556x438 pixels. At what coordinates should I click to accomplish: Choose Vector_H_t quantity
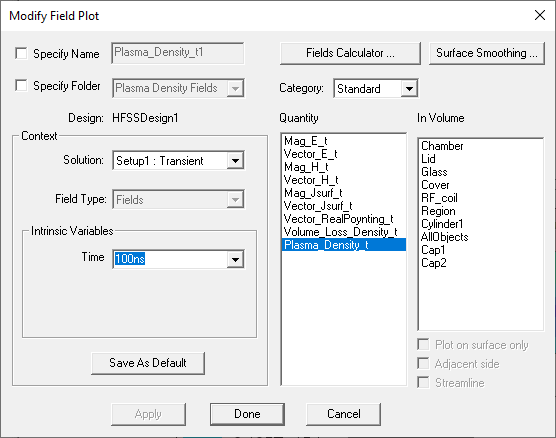click(x=344, y=180)
